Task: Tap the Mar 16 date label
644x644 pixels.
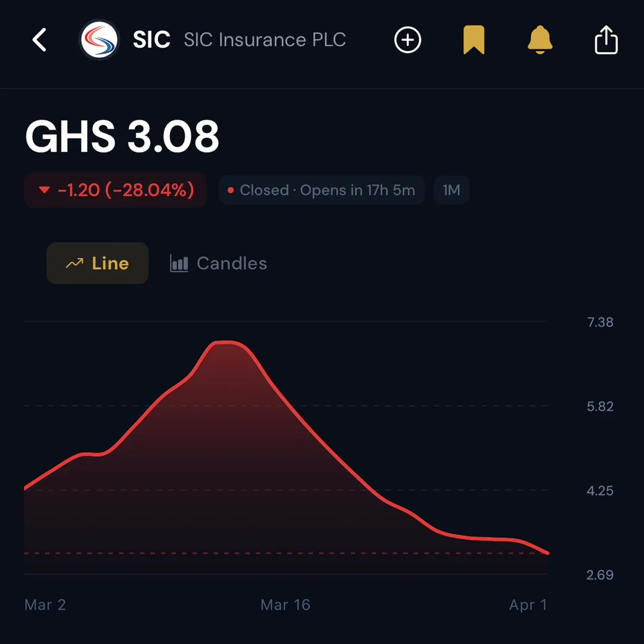Action: coord(286,605)
